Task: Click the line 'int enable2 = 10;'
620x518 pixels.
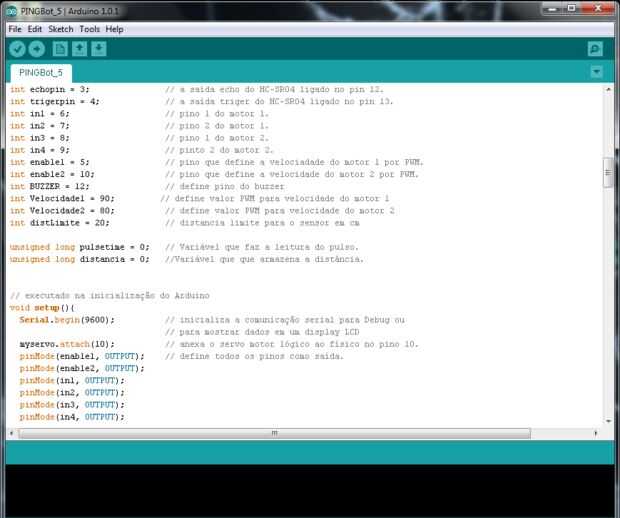Action: point(52,174)
